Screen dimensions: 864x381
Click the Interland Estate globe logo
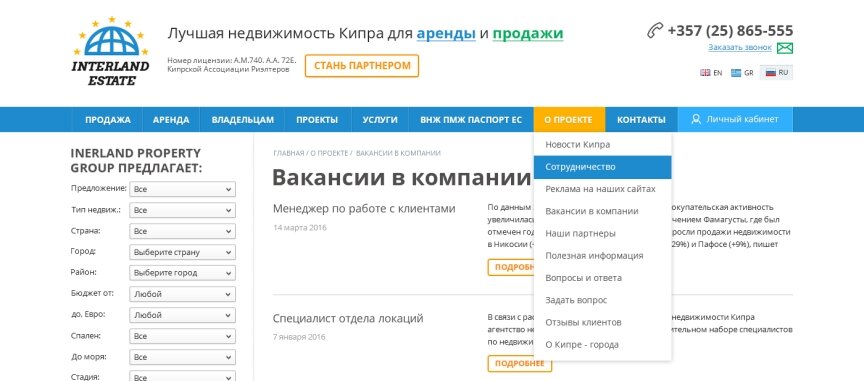tap(110, 51)
